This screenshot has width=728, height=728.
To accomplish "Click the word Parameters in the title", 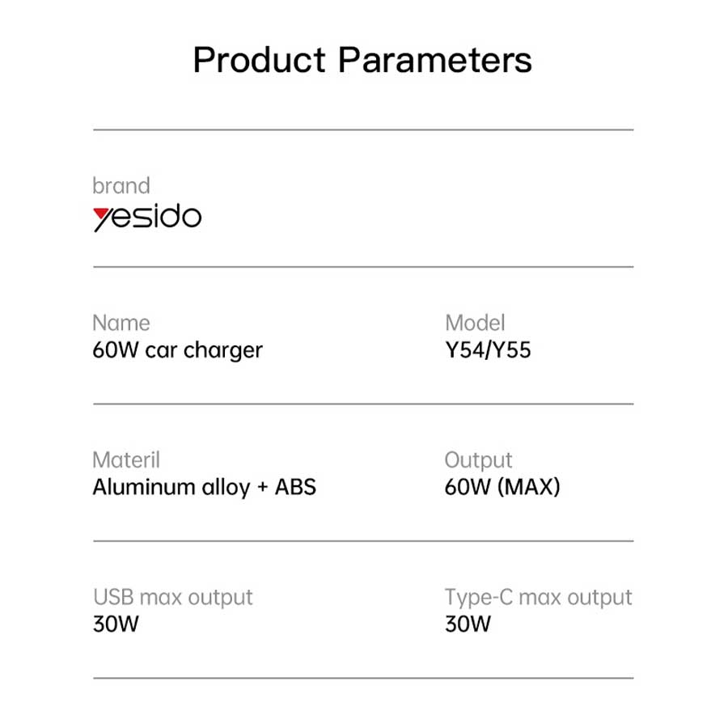I will coord(435,60).
